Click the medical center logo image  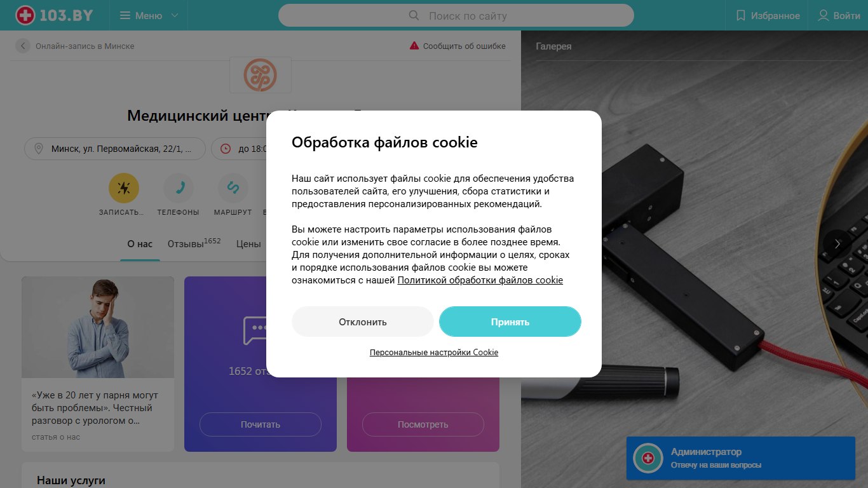[x=261, y=75]
